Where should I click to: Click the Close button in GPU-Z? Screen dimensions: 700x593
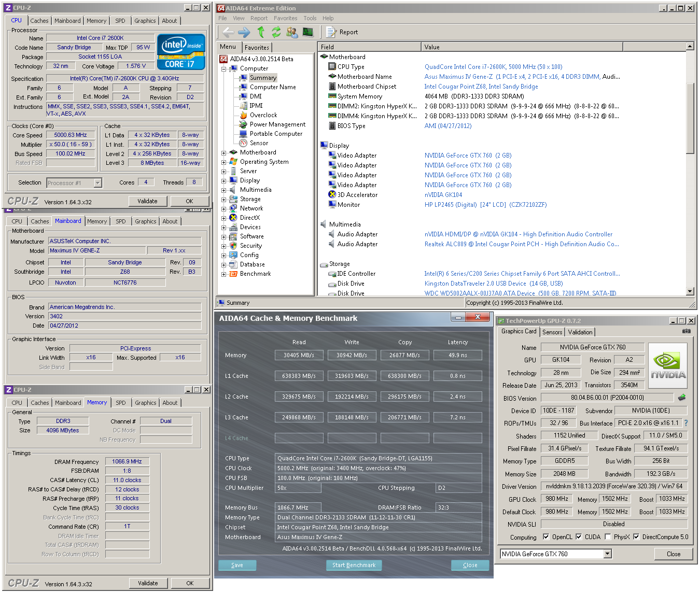(674, 554)
